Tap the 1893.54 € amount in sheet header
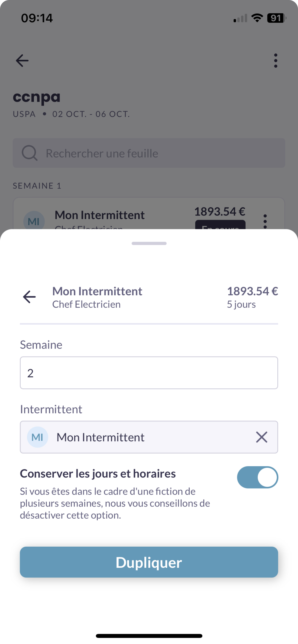Image resolution: width=298 pixels, height=644 pixels. [253, 291]
